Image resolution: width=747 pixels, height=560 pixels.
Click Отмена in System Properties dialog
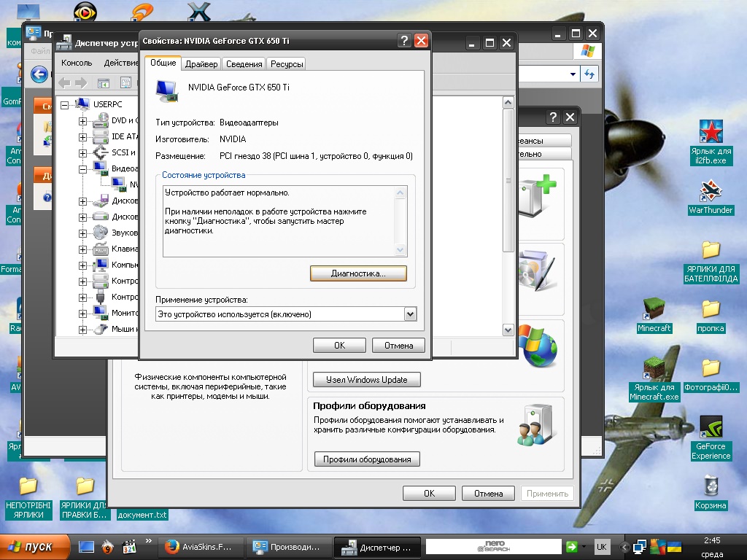tap(488, 494)
